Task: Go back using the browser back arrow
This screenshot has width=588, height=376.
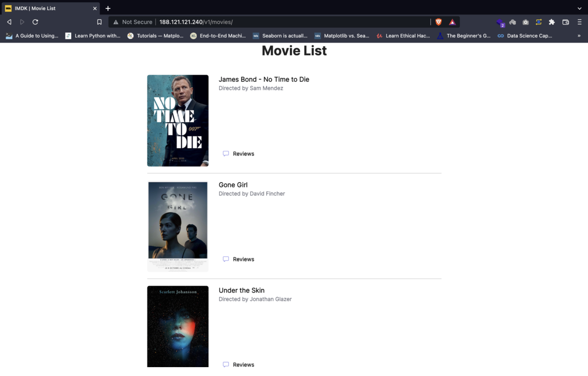Action: point(9,22)
